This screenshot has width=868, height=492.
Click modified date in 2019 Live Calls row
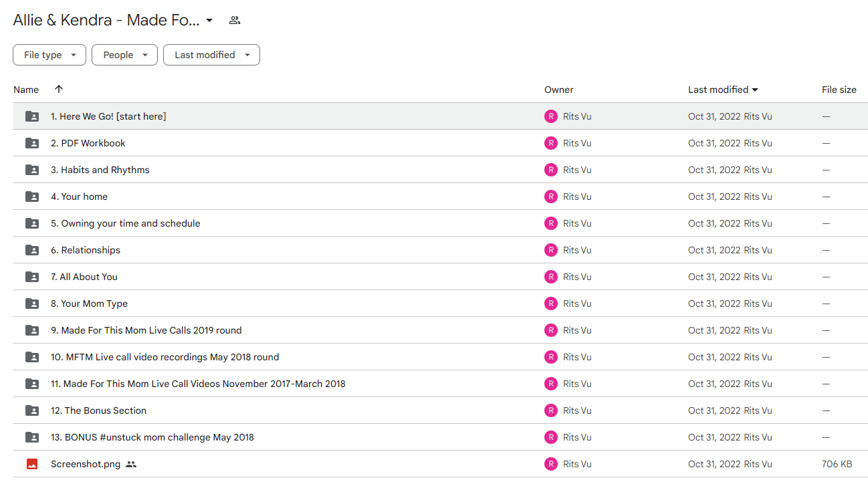click(x=714, y=330)
